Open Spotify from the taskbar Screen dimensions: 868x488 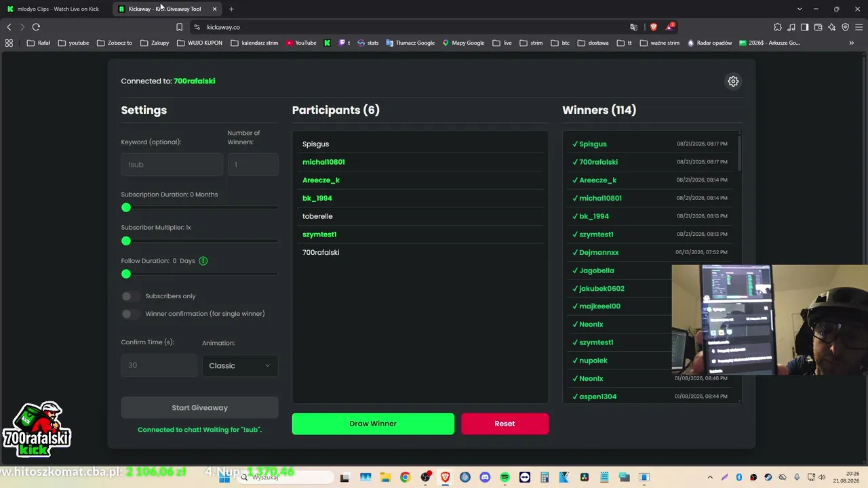[x=505, y=477]
